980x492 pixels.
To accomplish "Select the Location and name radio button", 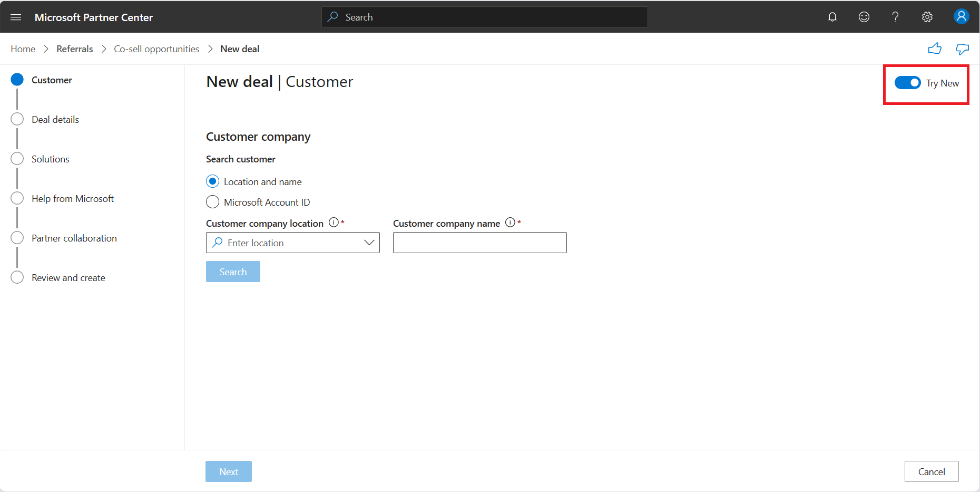I will click(212, 181).
